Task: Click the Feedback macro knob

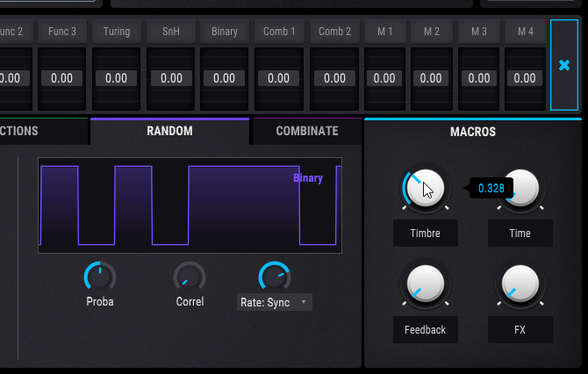Action: [426, 284]
